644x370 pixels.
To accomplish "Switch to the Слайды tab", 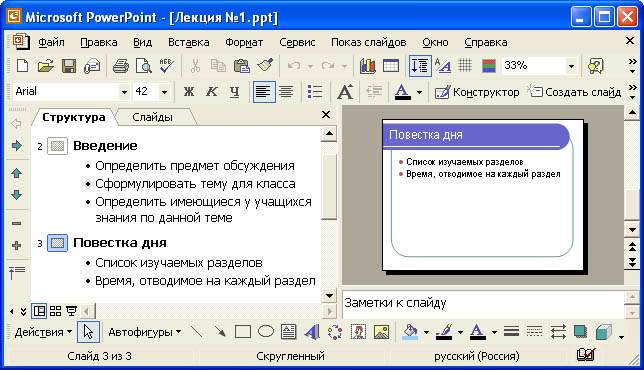I will point(152,117).
